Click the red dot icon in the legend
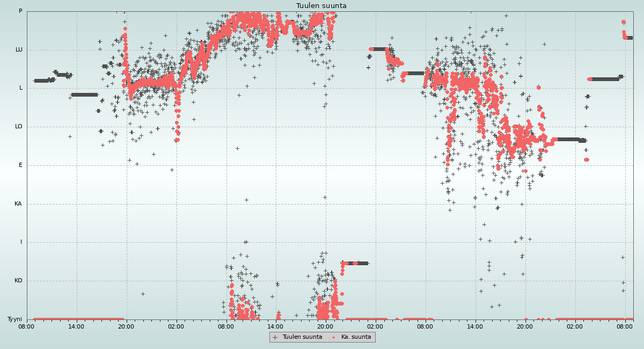 pos(334,337)
